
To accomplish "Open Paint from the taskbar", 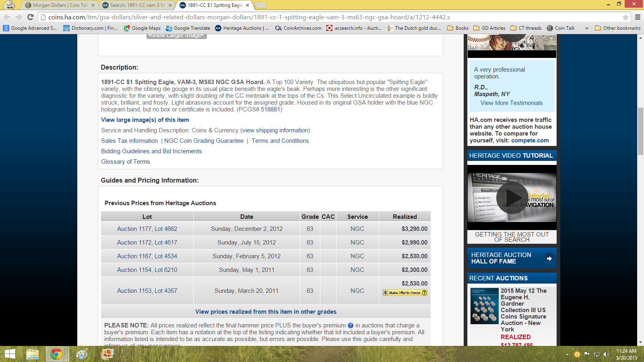I will click(82, 354).
